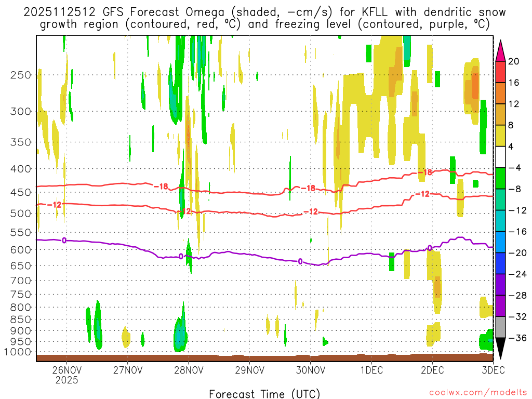Click the 20 value on the color scale
The width and height of the screenshot is (532, 399).
point(514,61)
